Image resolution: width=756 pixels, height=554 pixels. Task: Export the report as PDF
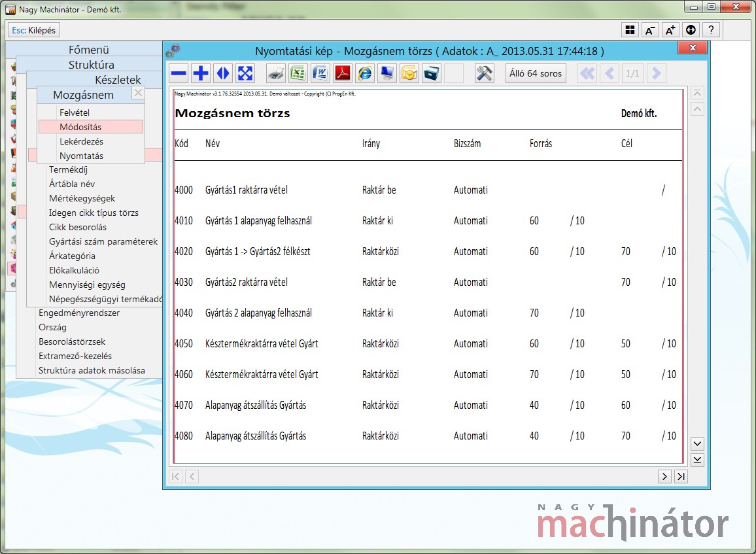(x=343, y=73)
